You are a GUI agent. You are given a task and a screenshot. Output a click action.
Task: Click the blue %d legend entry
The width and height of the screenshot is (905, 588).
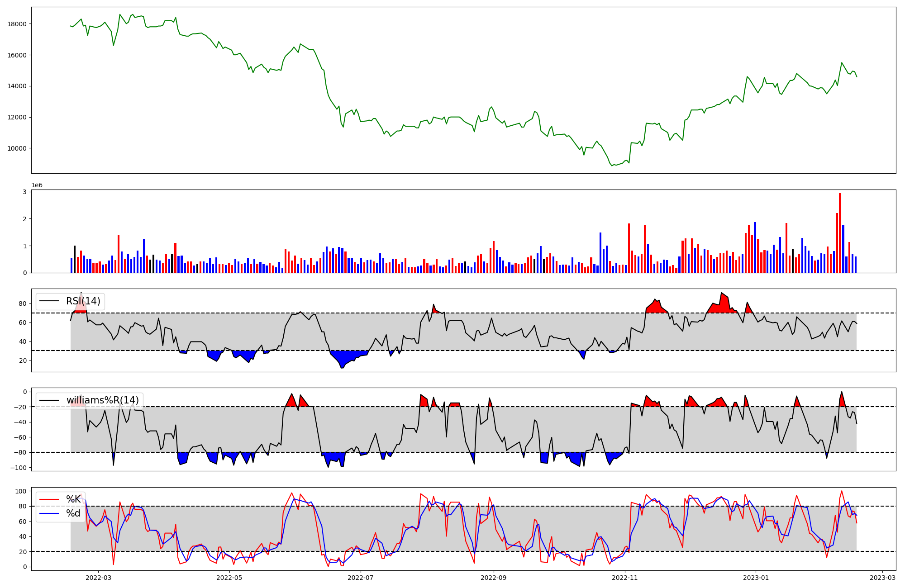(73, 513)
